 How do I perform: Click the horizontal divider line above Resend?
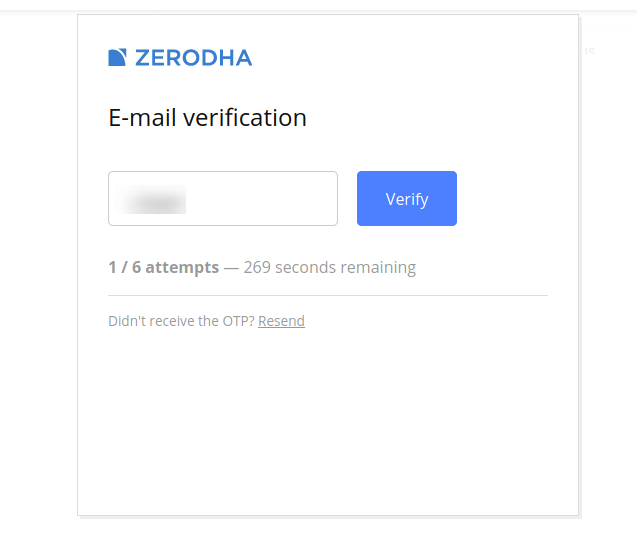click(x=328, y=295)
